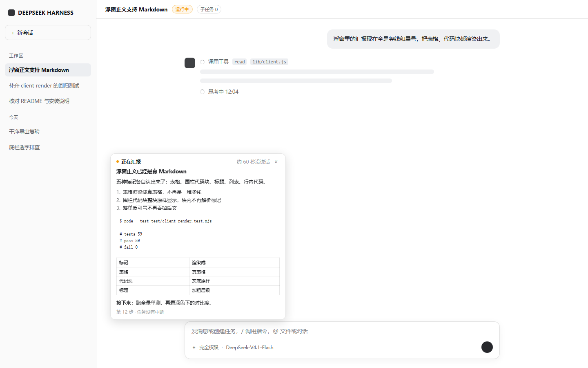This screenshot has height=368, width=588.
Task: Click the 真表格 table cell
Action: [x=234, y=272]
